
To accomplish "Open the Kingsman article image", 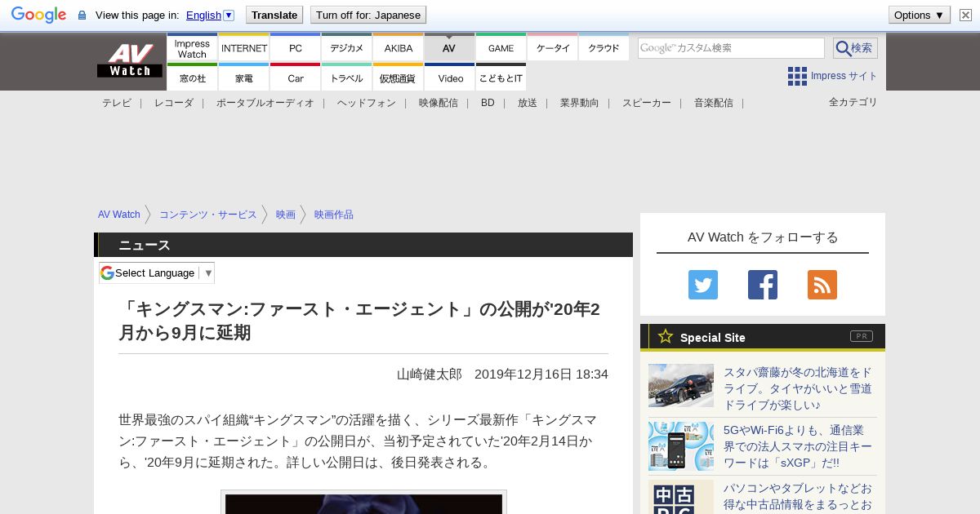I will pos(363,503).
